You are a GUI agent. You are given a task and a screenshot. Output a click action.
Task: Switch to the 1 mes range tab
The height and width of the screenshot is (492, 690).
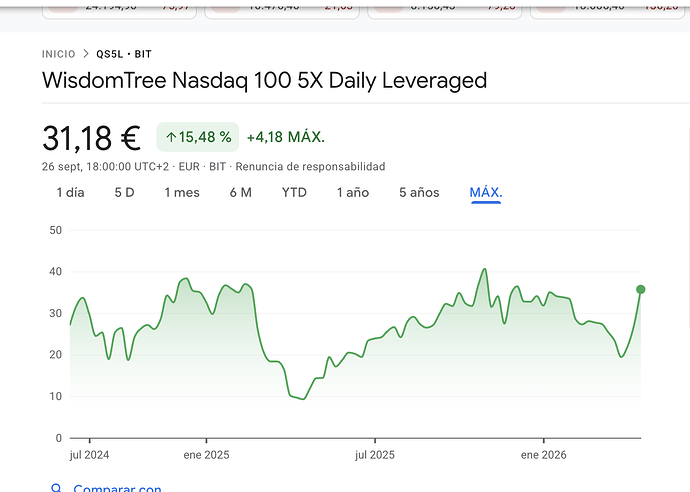pyautogui.click(x=182, y=192)
